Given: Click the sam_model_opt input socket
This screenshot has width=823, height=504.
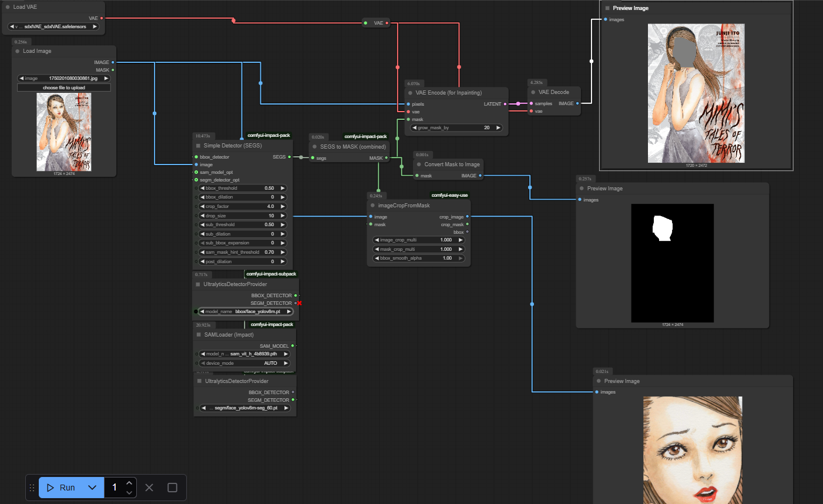Looking at the screenshot, I should click(196, 172).
